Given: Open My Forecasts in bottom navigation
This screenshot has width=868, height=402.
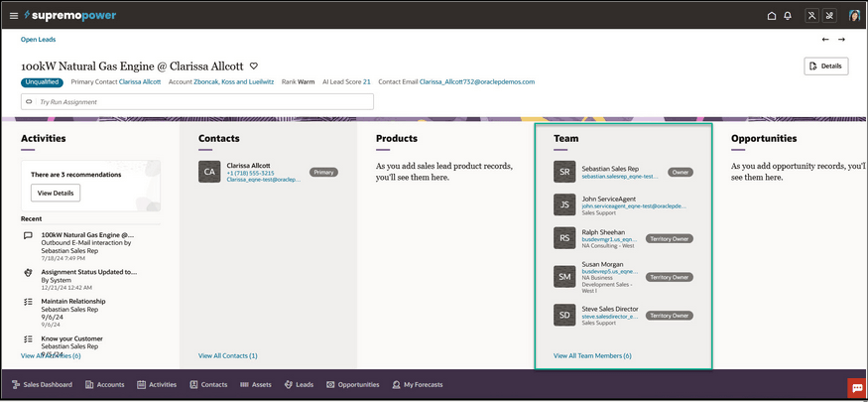Looking at the screenshot, I should (418, 384).
